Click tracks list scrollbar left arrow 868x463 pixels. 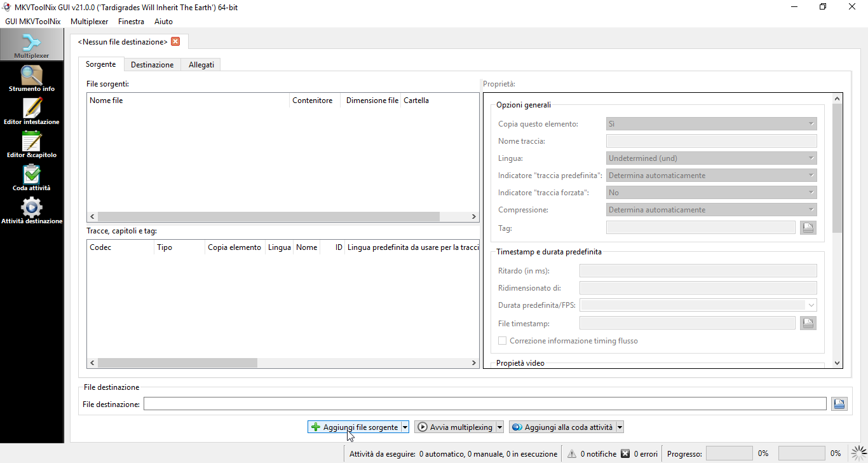click(92, 363)
